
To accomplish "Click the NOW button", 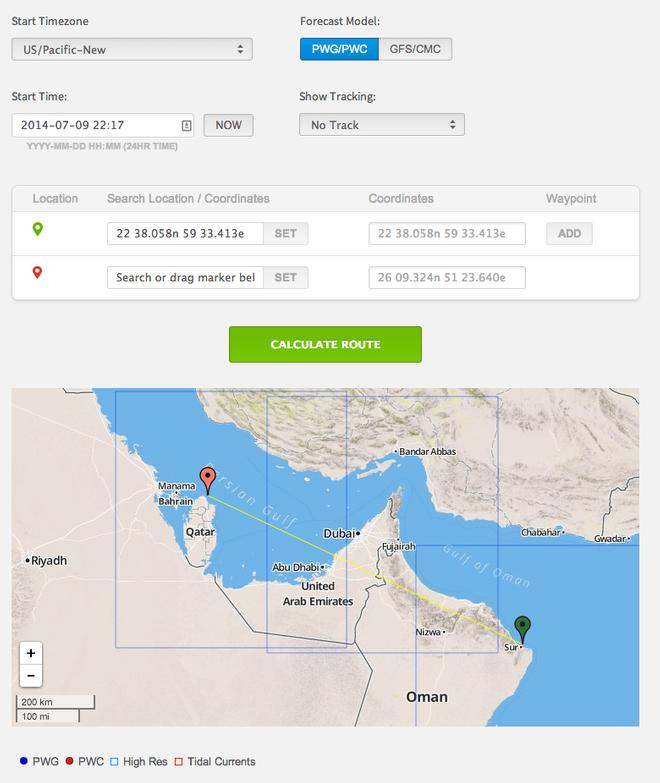I will click(x=228, y=125).
